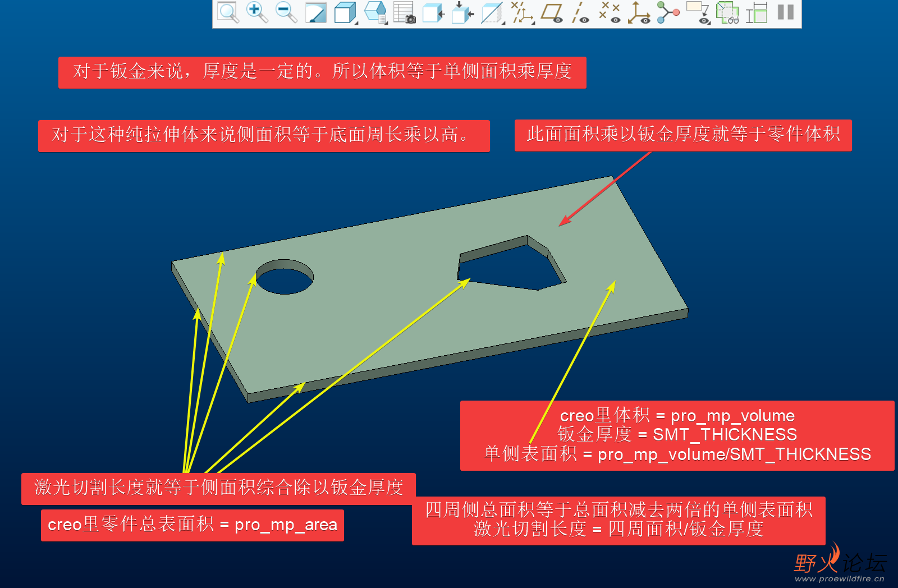The height and width of the screenshot is (588, 898).
Task: Expand the Datum Display Filters dropdown arrow
Action: coord(533,22)
